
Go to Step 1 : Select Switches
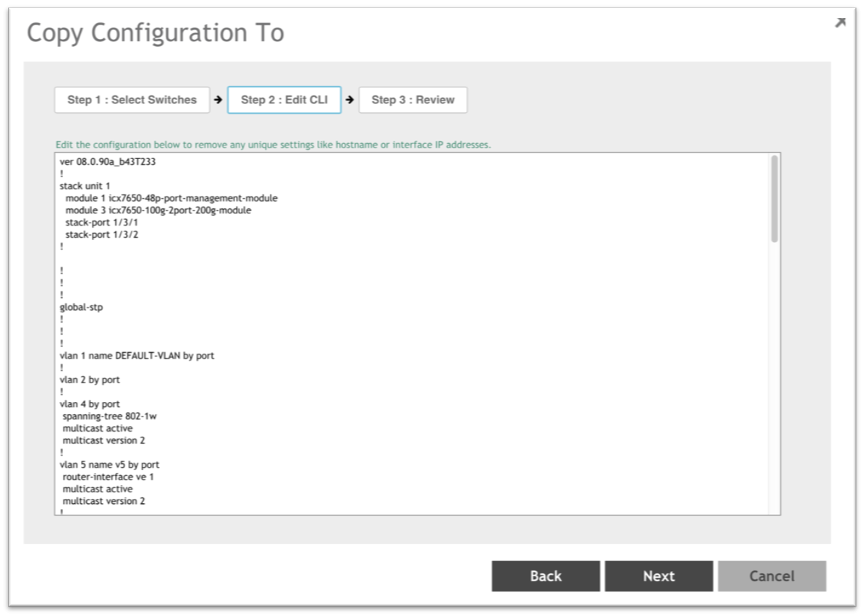tap(132, 100)
